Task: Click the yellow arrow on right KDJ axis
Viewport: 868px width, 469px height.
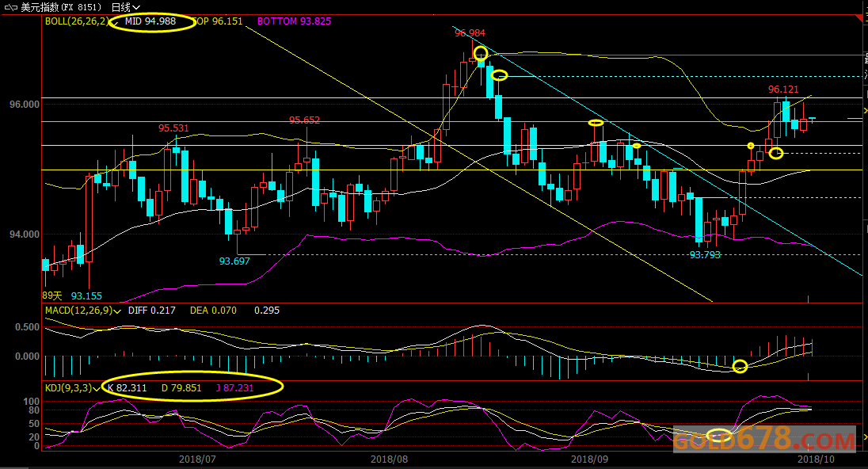Action: (864, 437)
